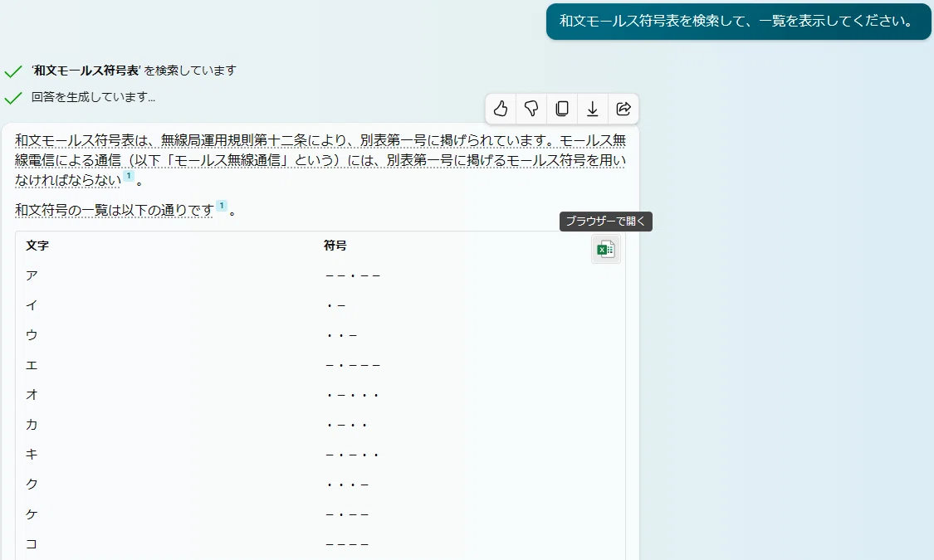Select the キ row character cell

32,454
